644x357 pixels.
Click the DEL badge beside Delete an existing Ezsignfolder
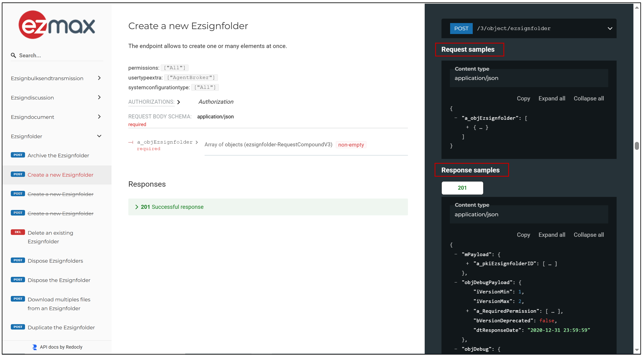[18, 232]
